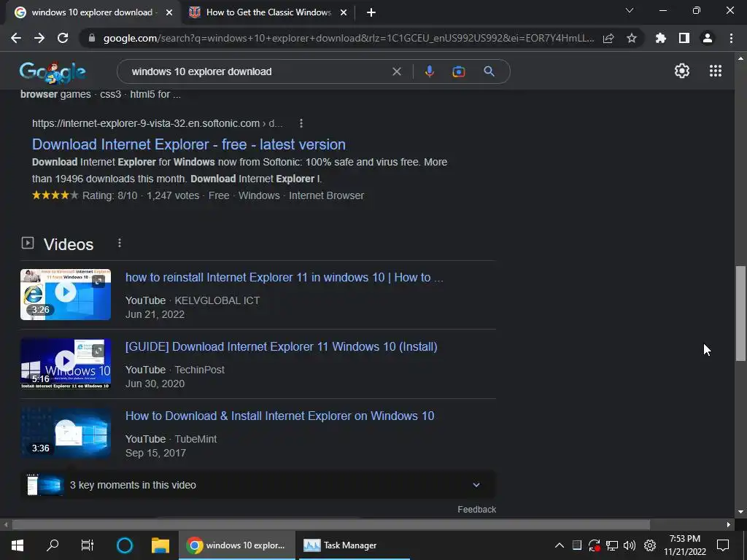This screenshot has width=747, height=560.
Task: Click the sync status tray icon with red dot
Action: (x=594, y=545)
